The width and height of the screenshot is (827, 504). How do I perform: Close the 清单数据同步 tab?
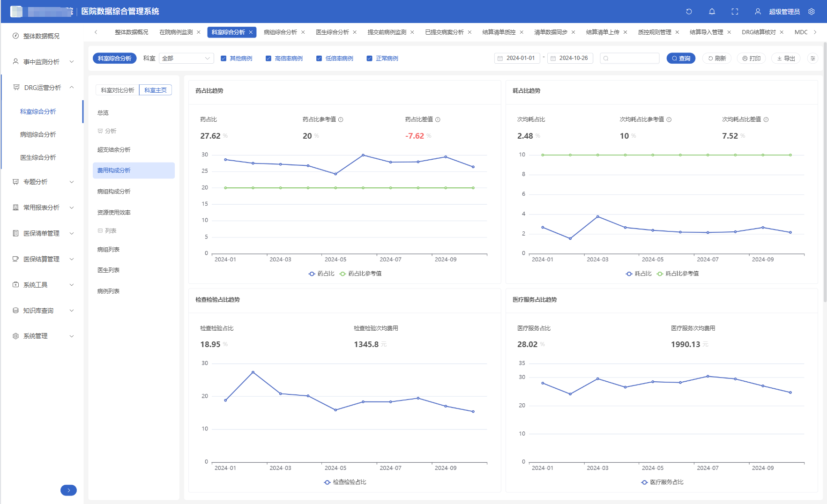point(573,32)
